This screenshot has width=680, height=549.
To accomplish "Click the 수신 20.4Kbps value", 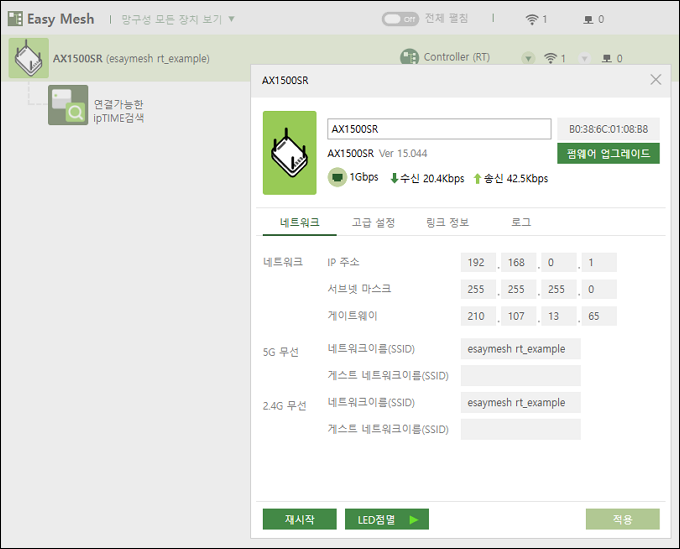I will click(x=432, y=178).
